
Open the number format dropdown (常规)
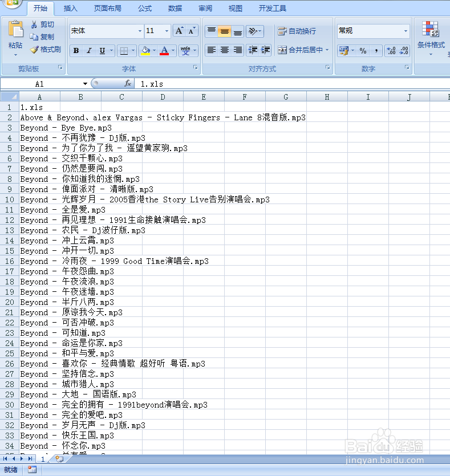(x=406, y=31)
